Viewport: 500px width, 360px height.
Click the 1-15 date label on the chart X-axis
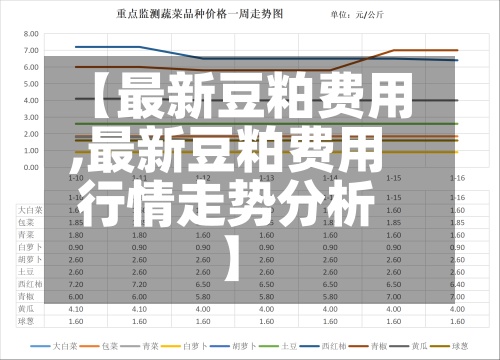pyautogui.click(x=393, y=178)
